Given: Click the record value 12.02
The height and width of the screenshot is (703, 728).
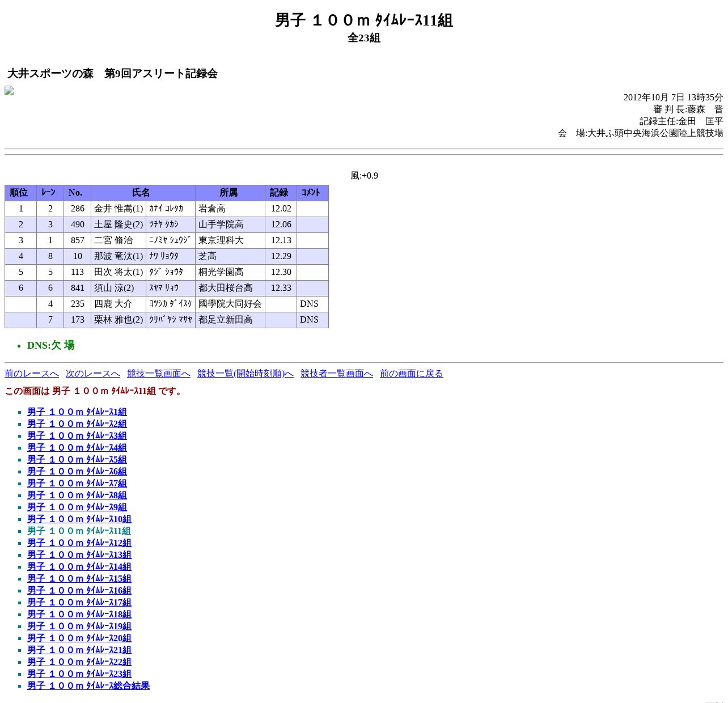Looking at the screenshot, I should (281, 209).
